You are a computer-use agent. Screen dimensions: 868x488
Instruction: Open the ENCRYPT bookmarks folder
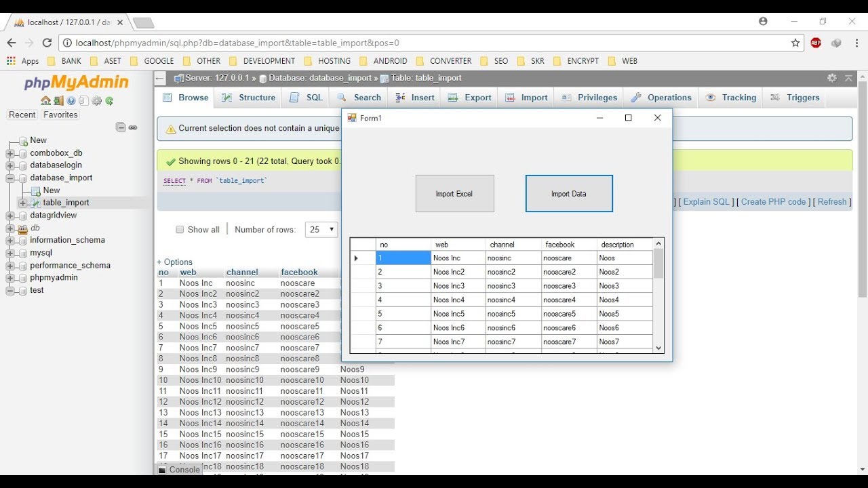(576, 61)
